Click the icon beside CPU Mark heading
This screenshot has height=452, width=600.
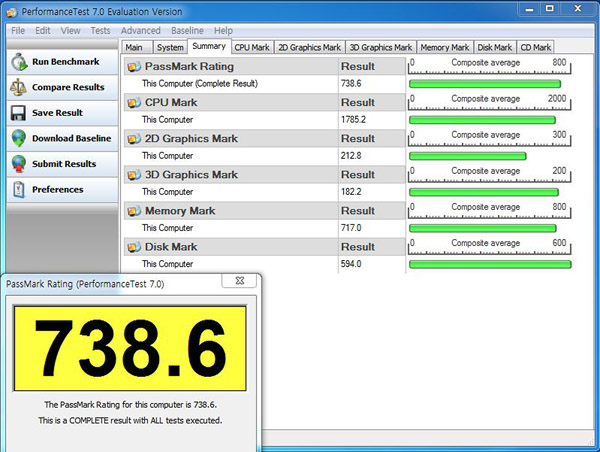[x=134, y=103]
